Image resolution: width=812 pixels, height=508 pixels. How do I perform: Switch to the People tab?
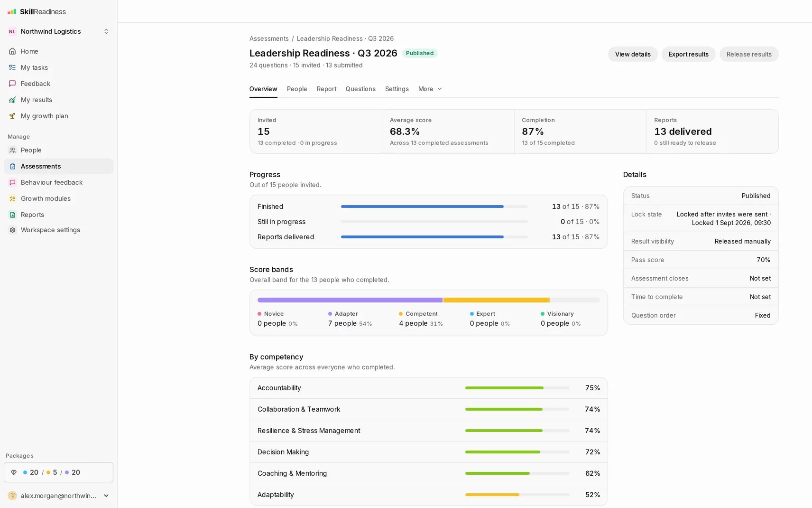(297, 89)
